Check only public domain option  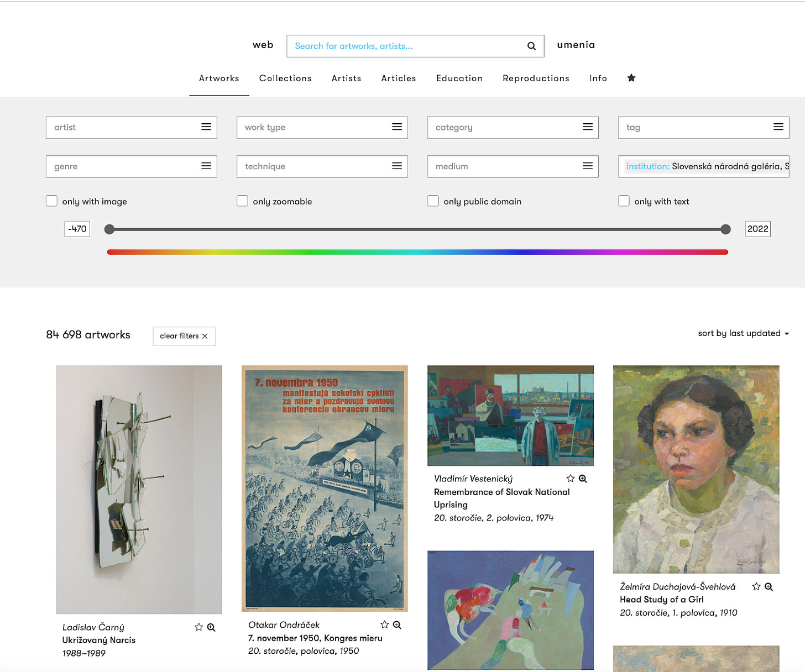tap(433, 201)
